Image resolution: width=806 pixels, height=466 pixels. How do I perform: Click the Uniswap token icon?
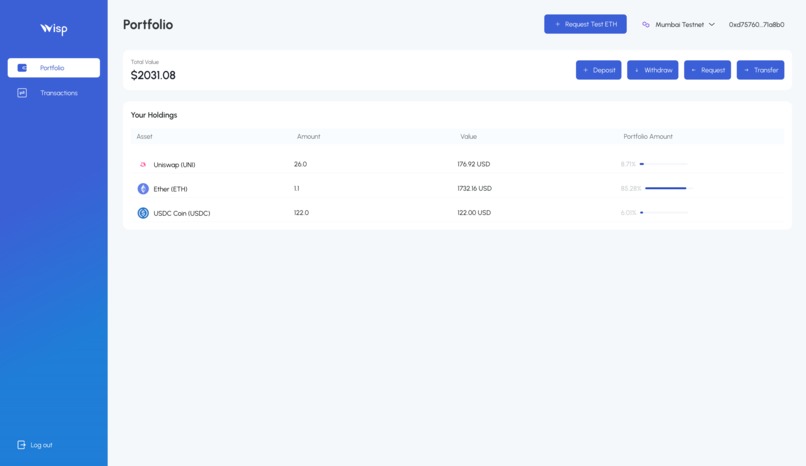pos(143,164)
